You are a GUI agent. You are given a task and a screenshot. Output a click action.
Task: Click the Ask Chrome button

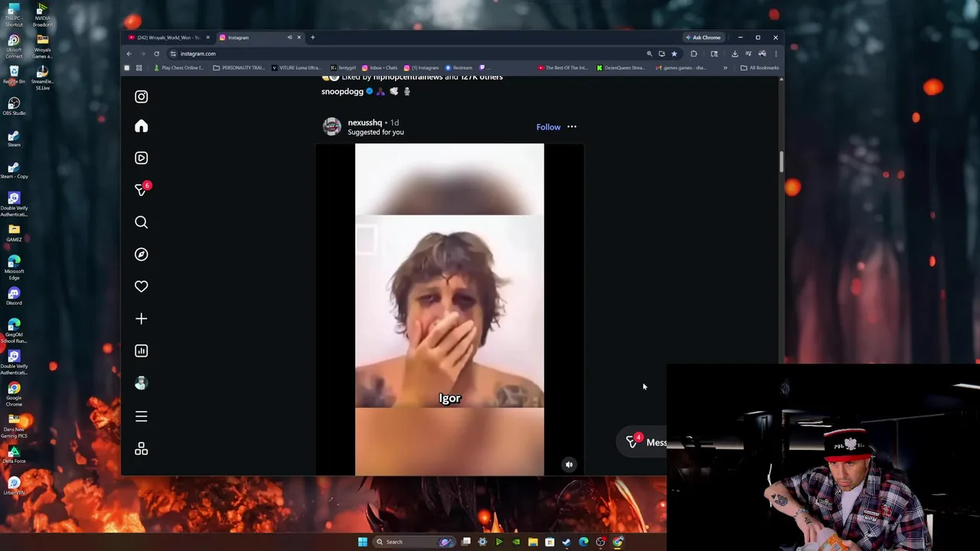(703, 37)
